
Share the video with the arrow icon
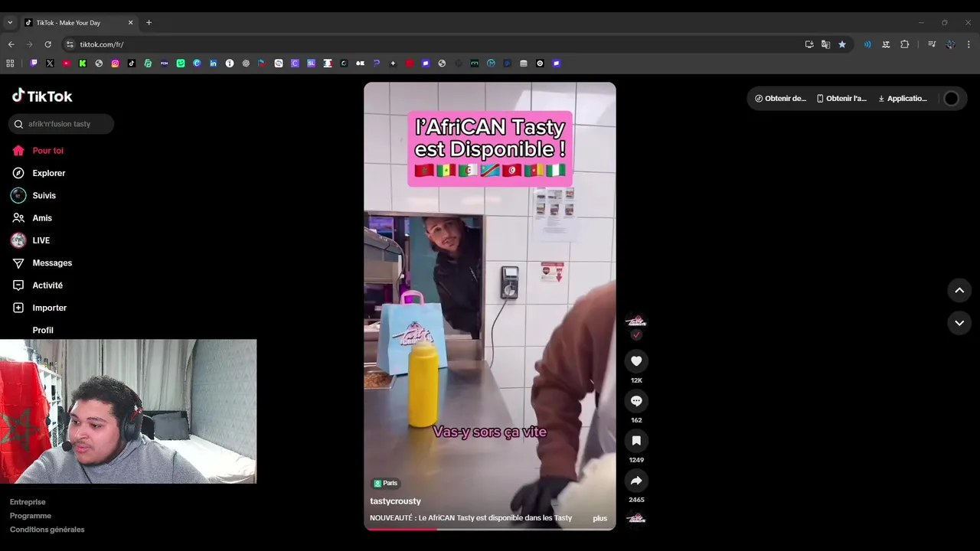[x=636, y=481]
